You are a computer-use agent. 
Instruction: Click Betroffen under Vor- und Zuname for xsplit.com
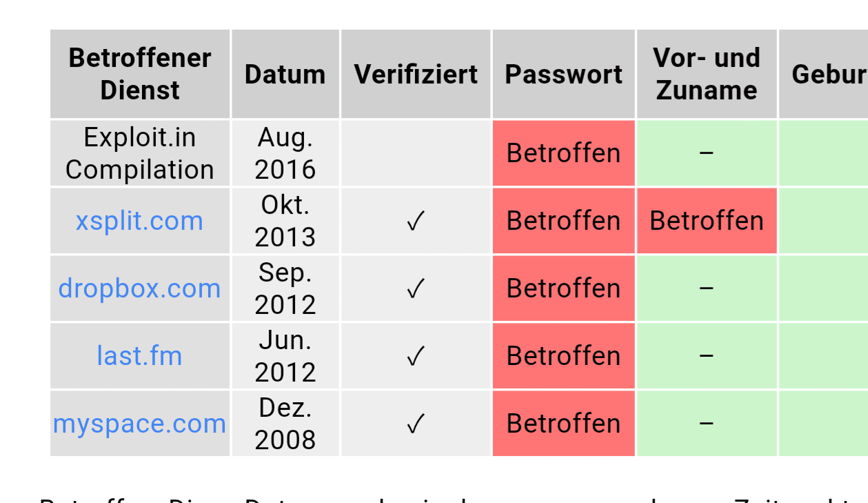[706, 221]
